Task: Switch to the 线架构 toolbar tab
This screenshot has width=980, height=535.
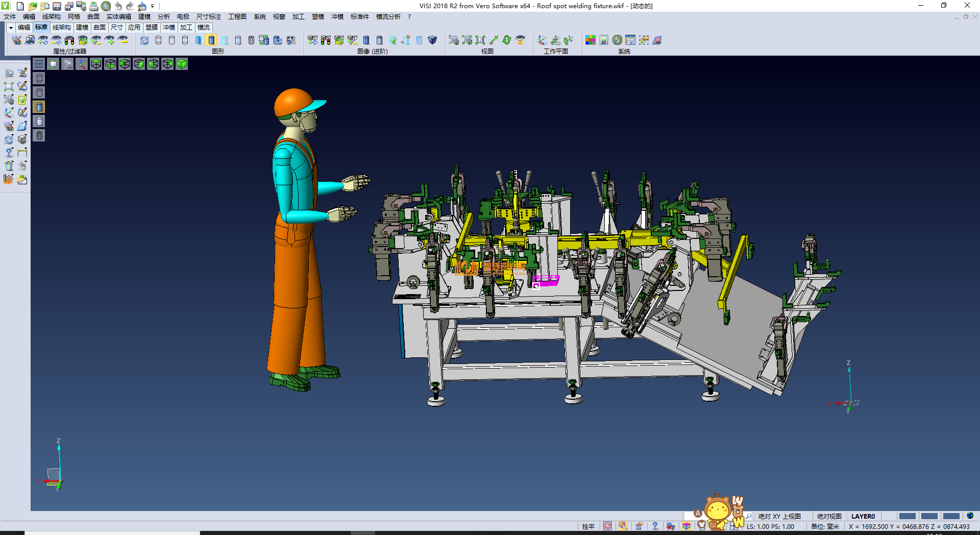Action: click(x=61, y=28)
